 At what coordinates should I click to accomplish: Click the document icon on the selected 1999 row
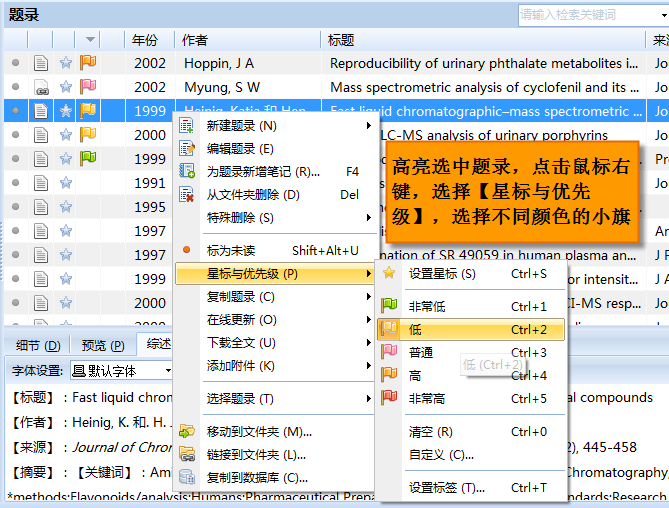click(x=41, y=111)
